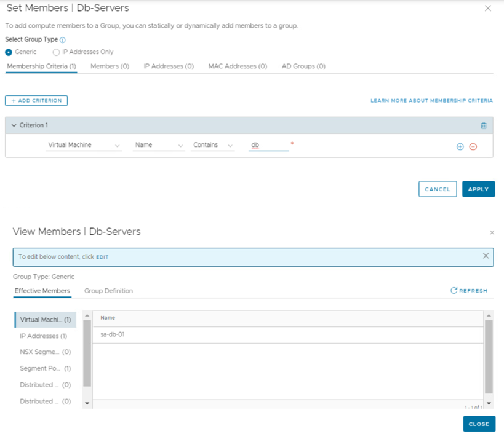Choose the IP Addresses Only radio option
The height and width of the screenshot is (434, 504).
coord(56,52)
